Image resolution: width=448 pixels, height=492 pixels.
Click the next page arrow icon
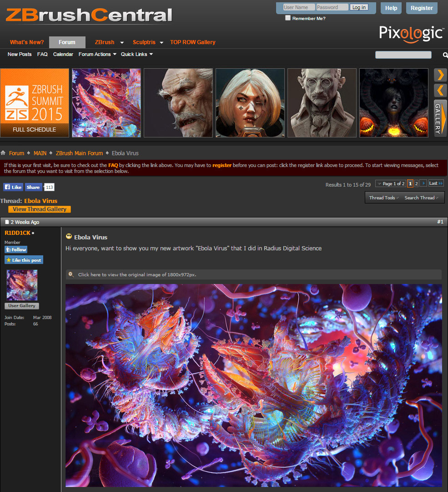(x=423, y=183)
